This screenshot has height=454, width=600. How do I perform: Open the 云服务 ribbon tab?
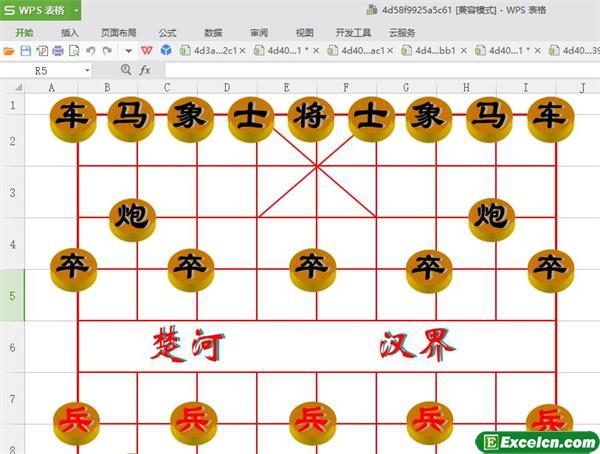coord(402,33)
